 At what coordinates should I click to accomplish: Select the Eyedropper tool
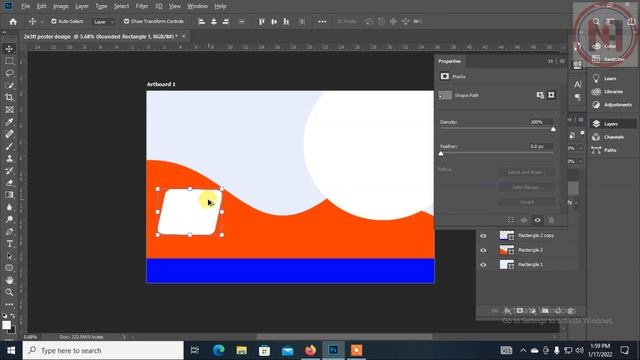9,122
